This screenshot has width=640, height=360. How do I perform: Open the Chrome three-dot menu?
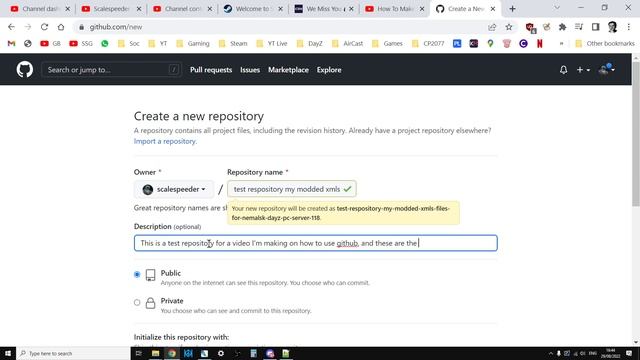point(629,27)
